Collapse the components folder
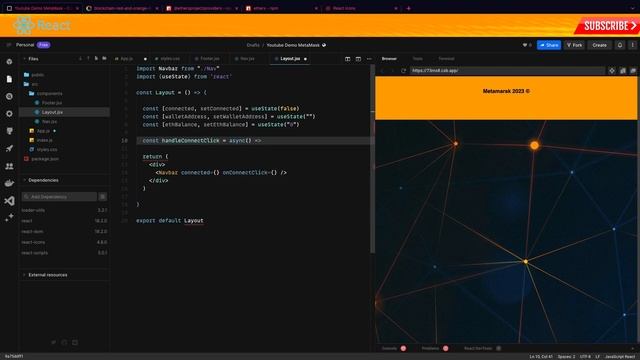Screen dimensions: 640x360 [45, 93]
